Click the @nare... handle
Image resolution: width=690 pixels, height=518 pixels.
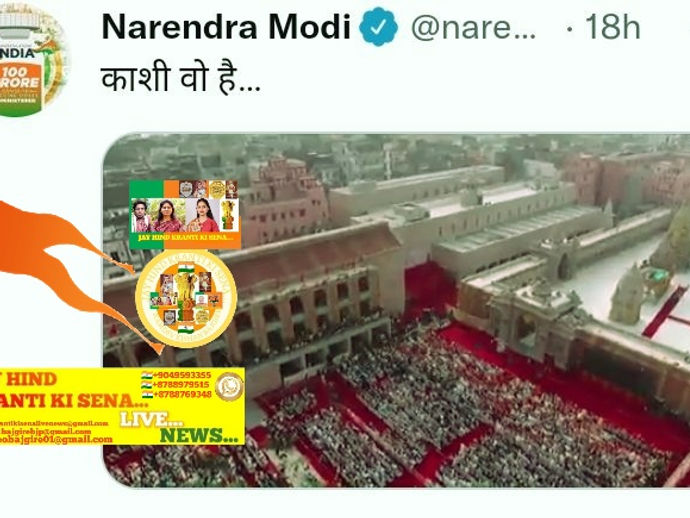[473, 27]
